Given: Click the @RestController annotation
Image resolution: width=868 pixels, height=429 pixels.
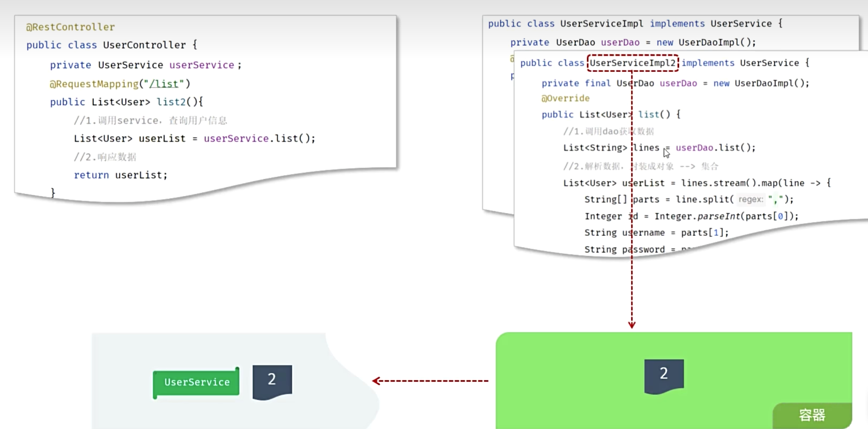Looking at the screenshot, I should pos(70,27).
